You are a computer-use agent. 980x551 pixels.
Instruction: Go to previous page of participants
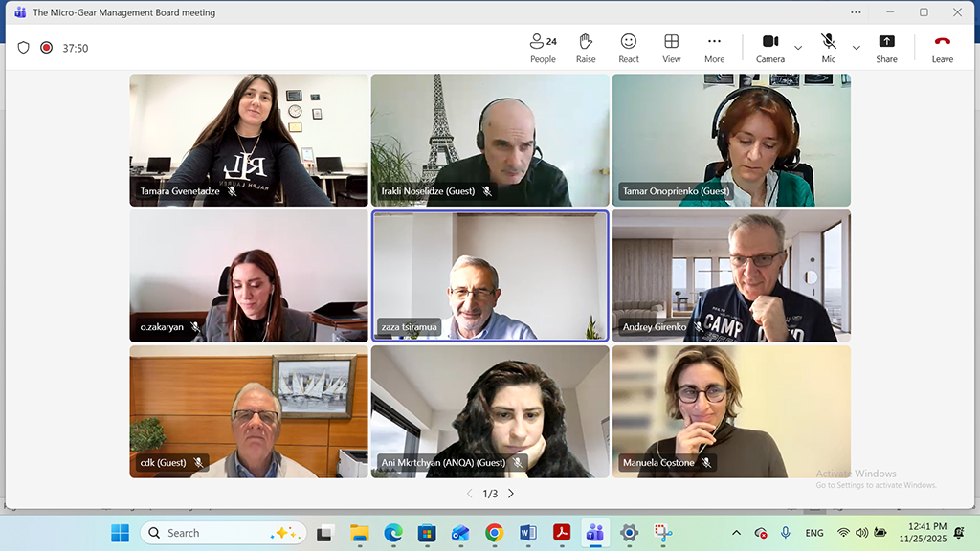(469, 494)
